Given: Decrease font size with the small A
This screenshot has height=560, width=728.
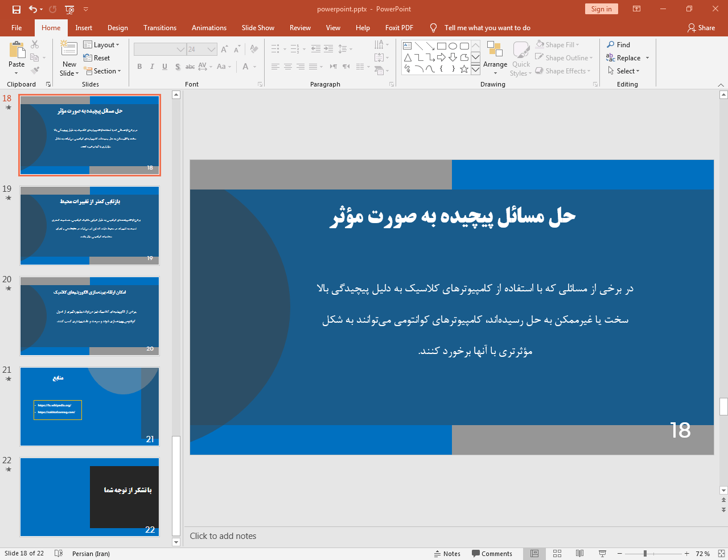Looking at the screenshot, I should click(x=237, y=50).
